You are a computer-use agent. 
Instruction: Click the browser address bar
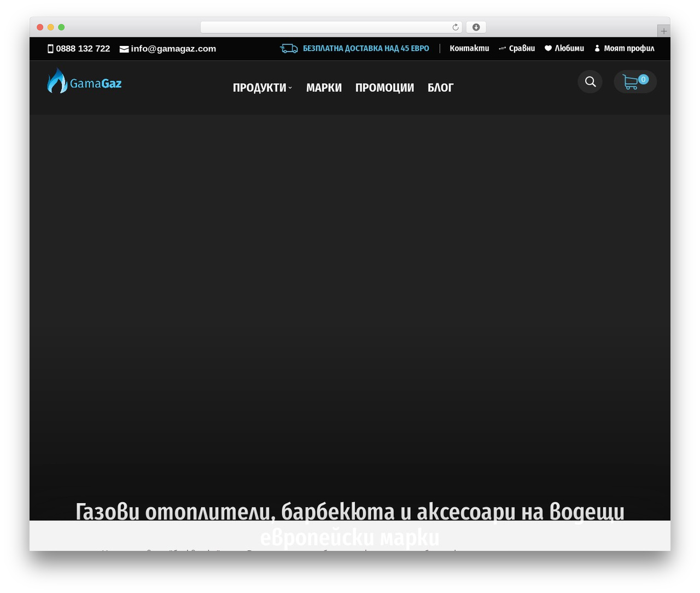point(331,27)
